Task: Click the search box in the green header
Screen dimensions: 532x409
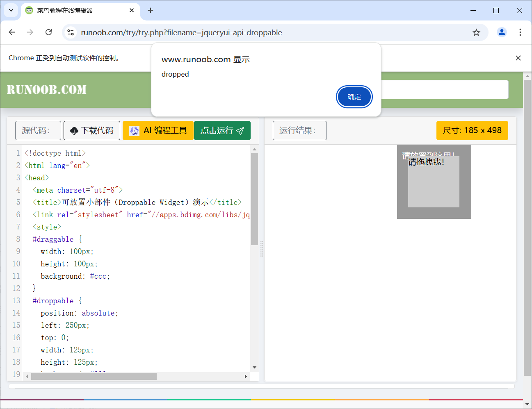Action: coord(445,89)
